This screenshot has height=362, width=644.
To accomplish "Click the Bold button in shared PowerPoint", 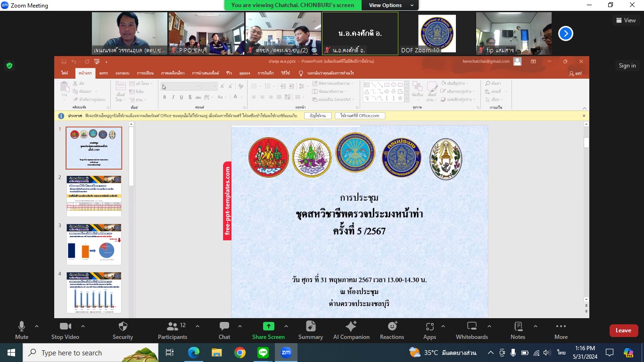I will click(x=165, y=97).
